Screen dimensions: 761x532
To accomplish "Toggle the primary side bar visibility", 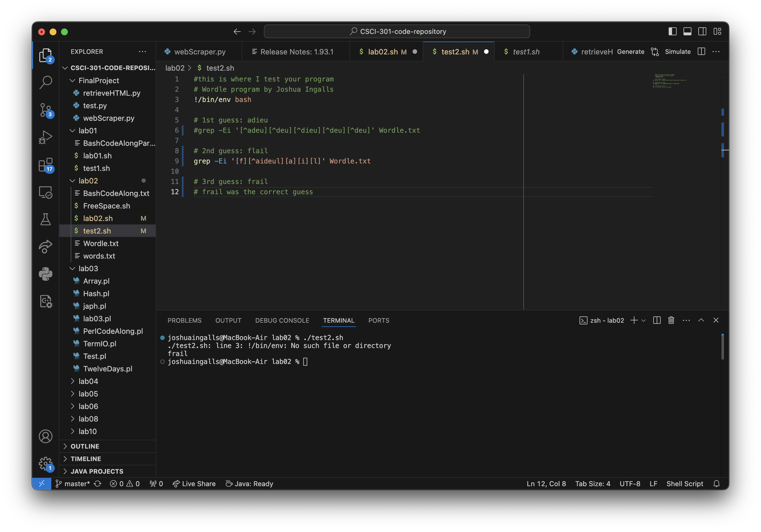I will [x=673, y=31].
